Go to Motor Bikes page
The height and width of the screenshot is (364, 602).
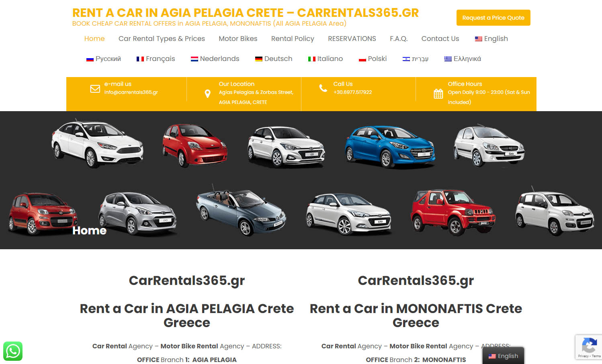coord(238,39)
